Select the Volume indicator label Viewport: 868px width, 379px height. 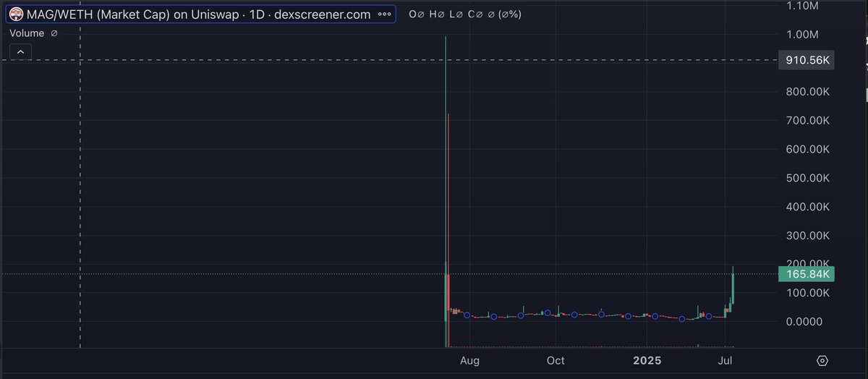pos(27,33)
